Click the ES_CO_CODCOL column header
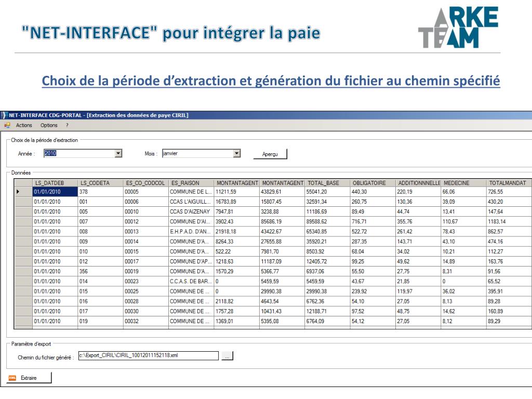 tap(146, 183)
